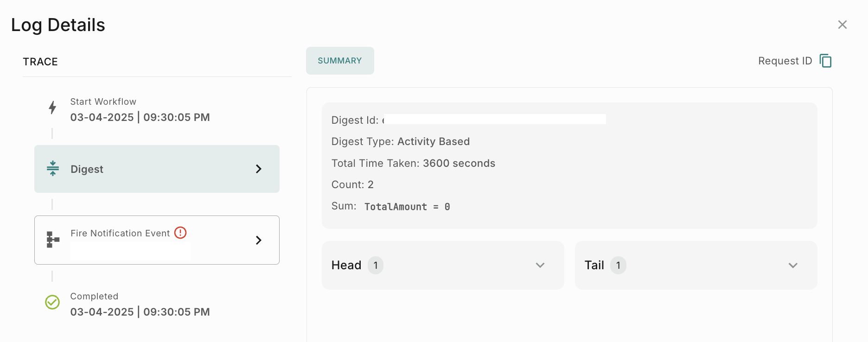Screen dimensions: 868x342
Task: Click the Digest compress icon
Action: [53, 168]
